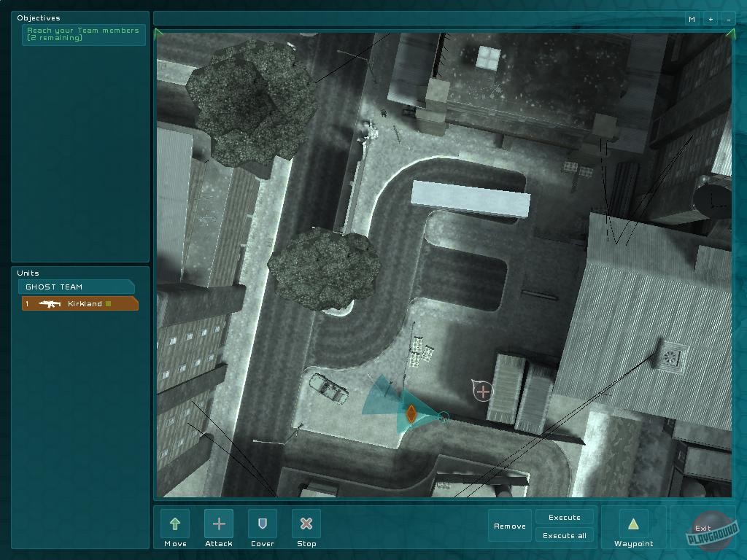Toggle map mode with the M button
Image resolution: width=747 pixels, height=560 pixels.
pos(692,19)
